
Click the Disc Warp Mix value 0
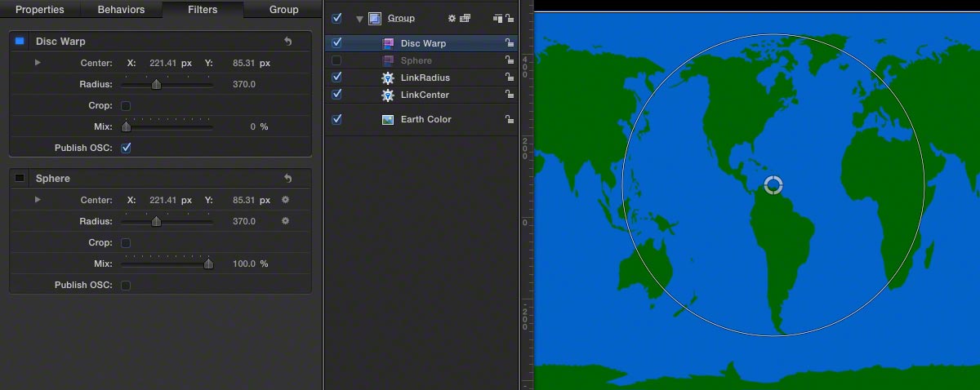252,126
